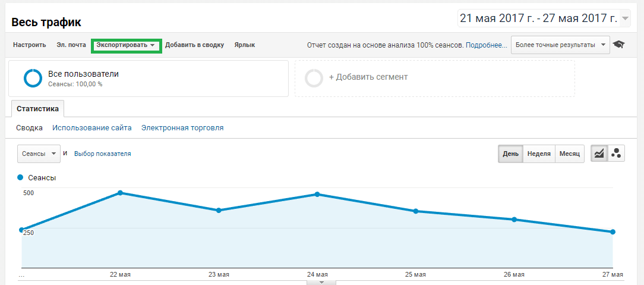
Task: Click the Выбор показателя link
Action: click(x=102, y=154)
